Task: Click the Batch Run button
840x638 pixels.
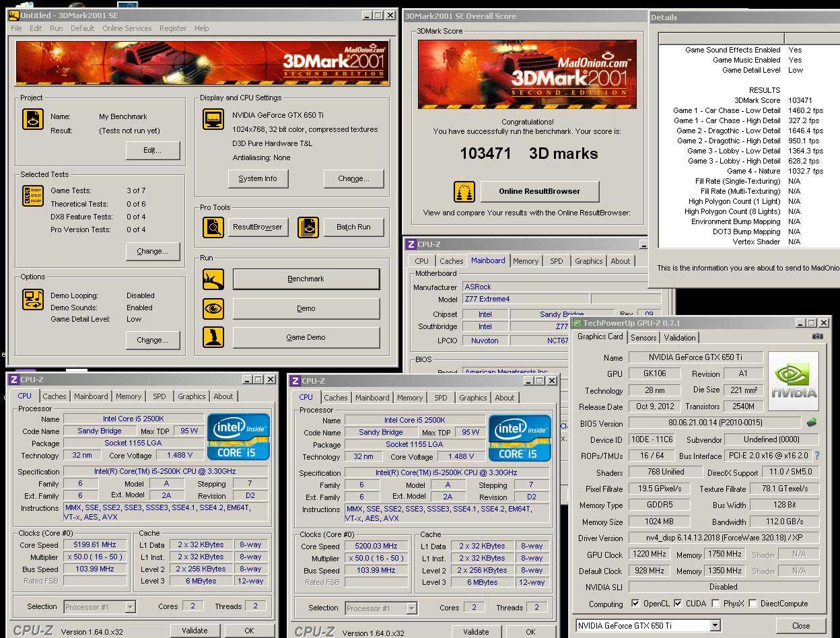Action: point(353,227)
